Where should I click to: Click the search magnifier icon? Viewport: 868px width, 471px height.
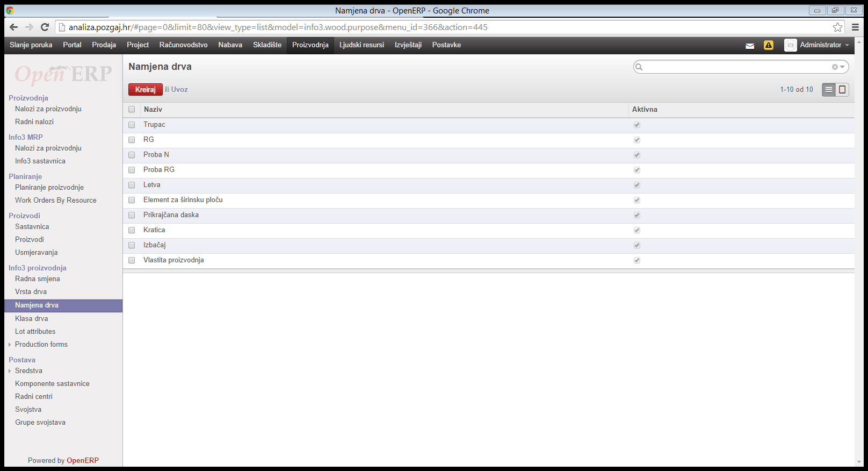pyautogui.click(x=639, y=67)
